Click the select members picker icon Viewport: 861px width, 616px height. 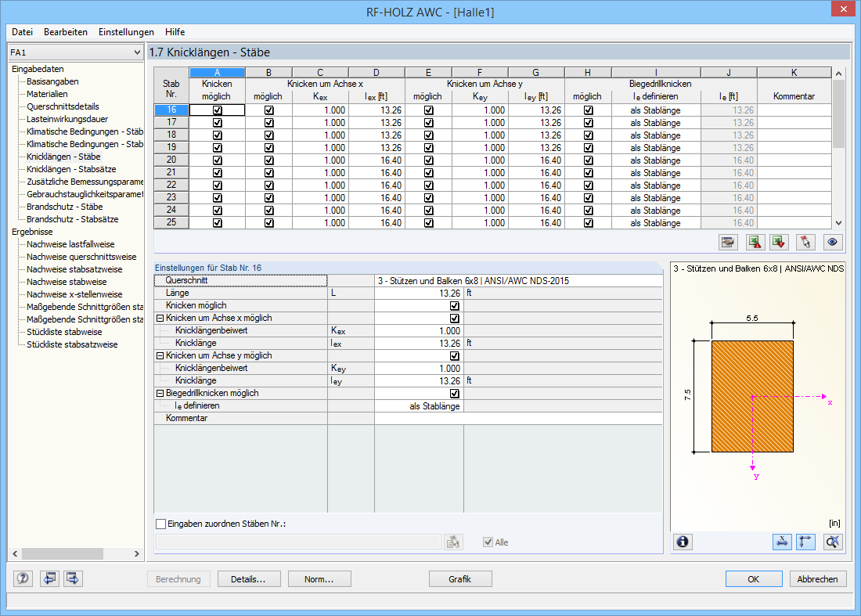[453, 542]
